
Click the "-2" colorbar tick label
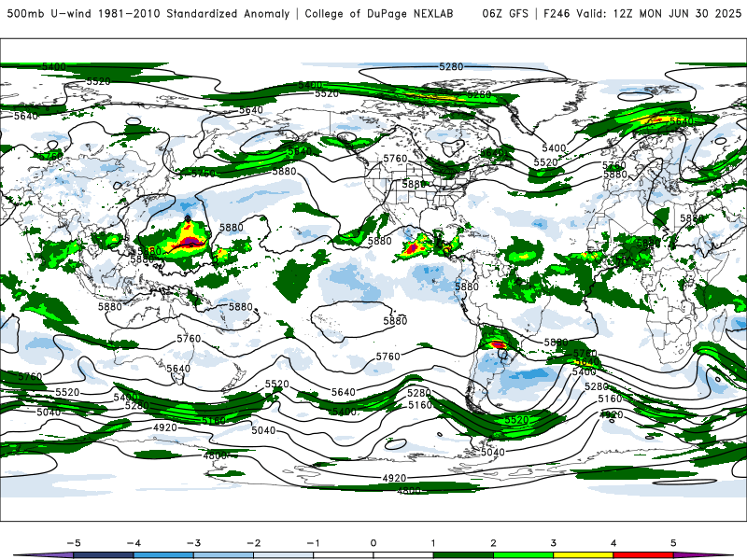pyautogui.click(x=253, y=543)
